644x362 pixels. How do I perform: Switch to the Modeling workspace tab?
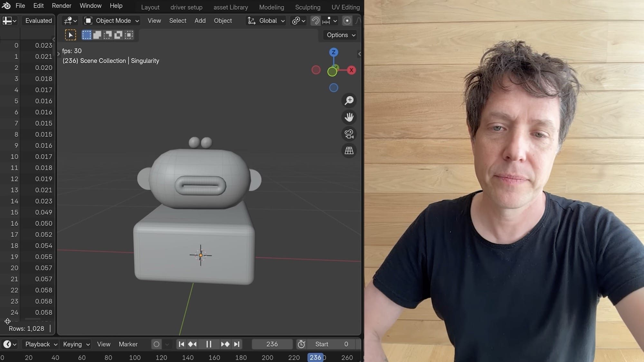(271, 7)
